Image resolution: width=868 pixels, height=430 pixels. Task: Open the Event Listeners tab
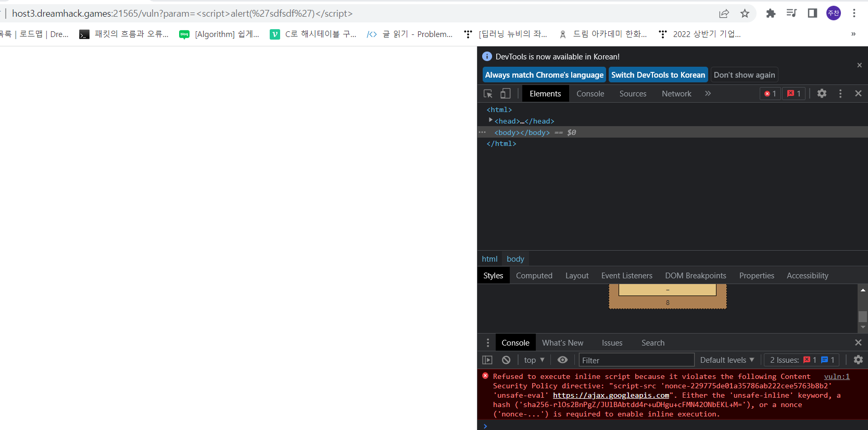point(627,275)
